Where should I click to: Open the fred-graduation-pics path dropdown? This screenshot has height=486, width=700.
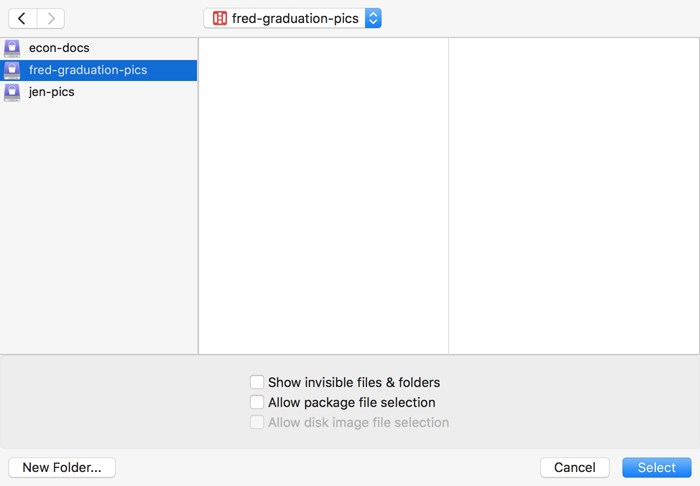pyautogui.click(x=292, y=18)
